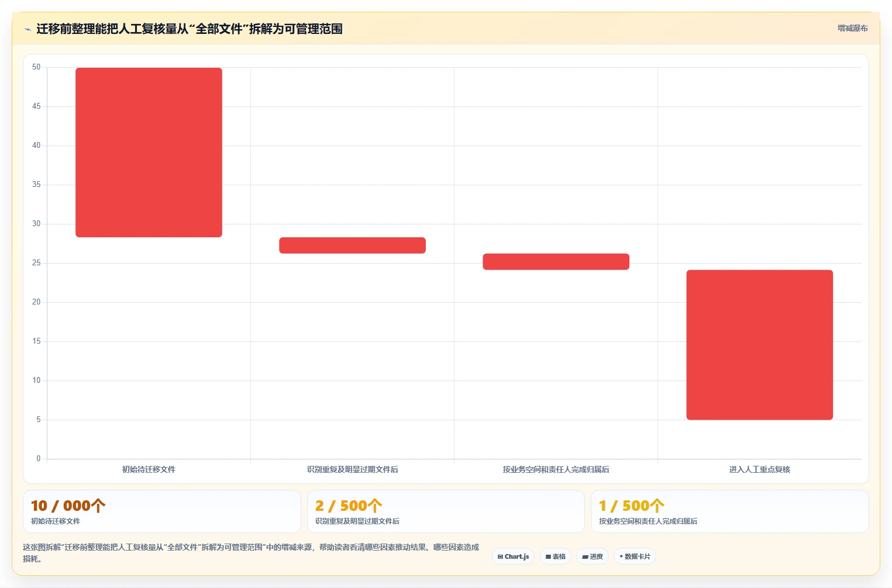
Task: Click the red bar for 初始待迁移文件
Action: (149, 153)
